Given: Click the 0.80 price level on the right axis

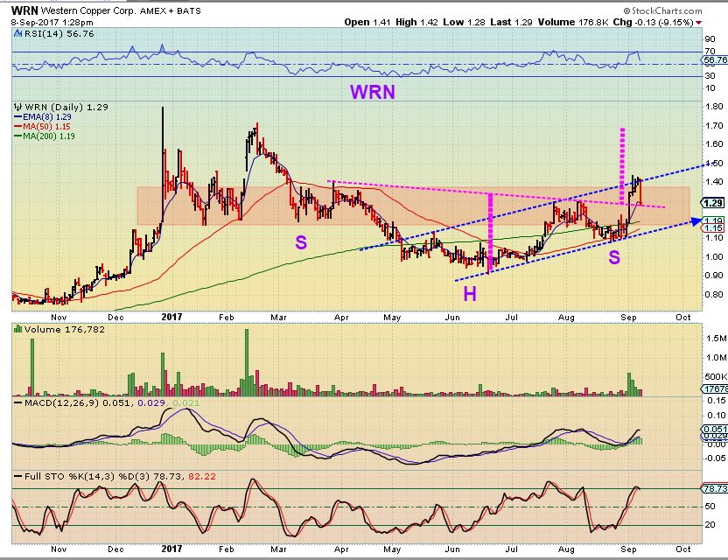Looking at the screenshot, I should 714,294.
